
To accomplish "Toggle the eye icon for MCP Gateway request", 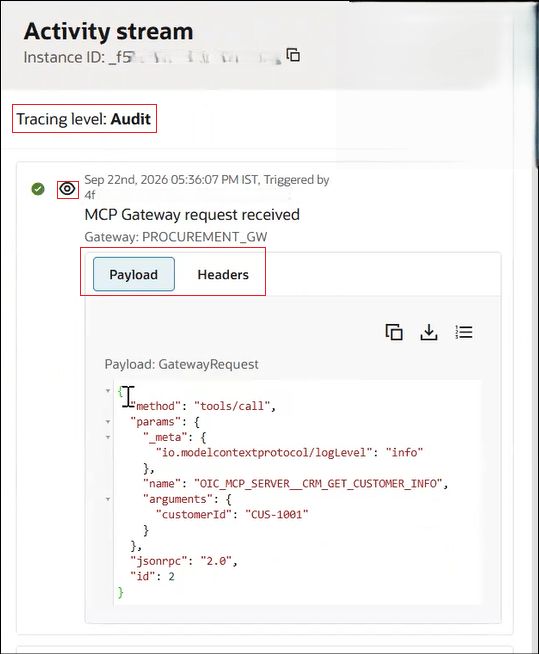I will (67, 189).
